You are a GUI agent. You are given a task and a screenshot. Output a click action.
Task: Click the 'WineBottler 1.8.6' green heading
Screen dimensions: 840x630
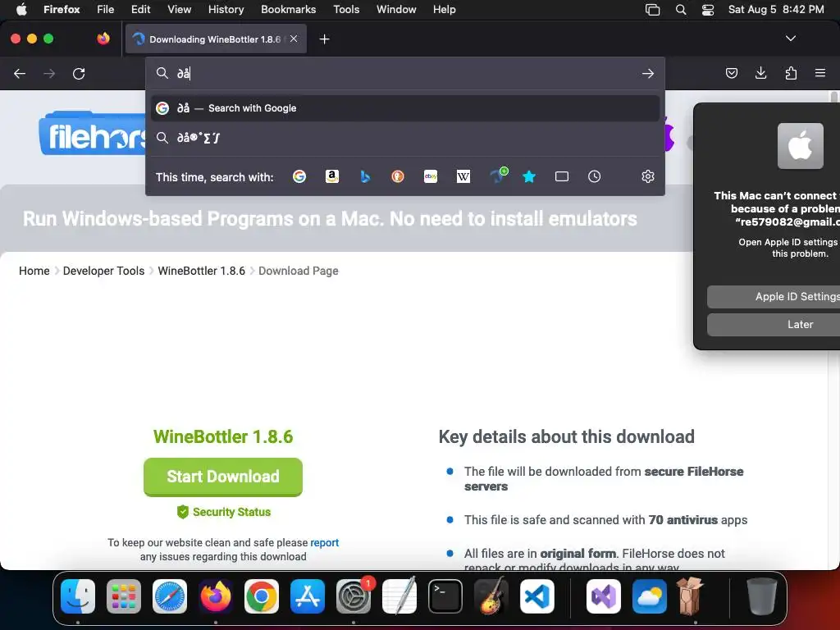tap(223, 436)
